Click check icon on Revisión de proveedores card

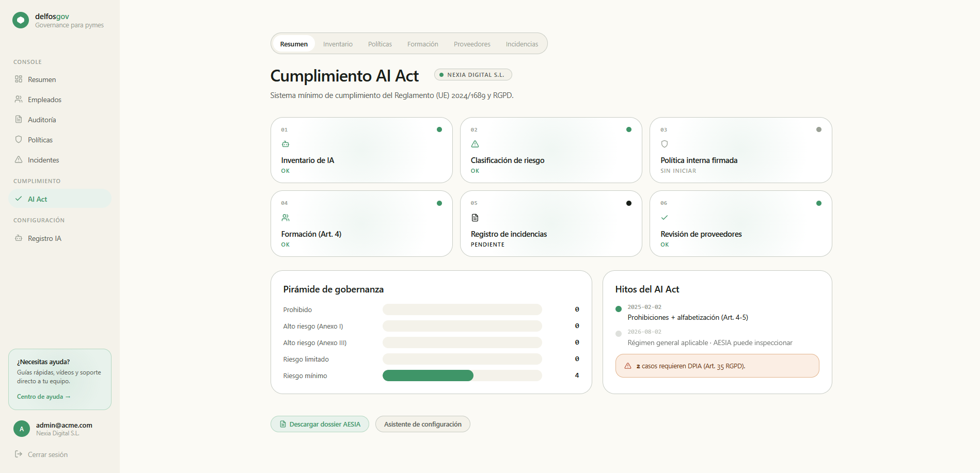click(x=665, y=218)
